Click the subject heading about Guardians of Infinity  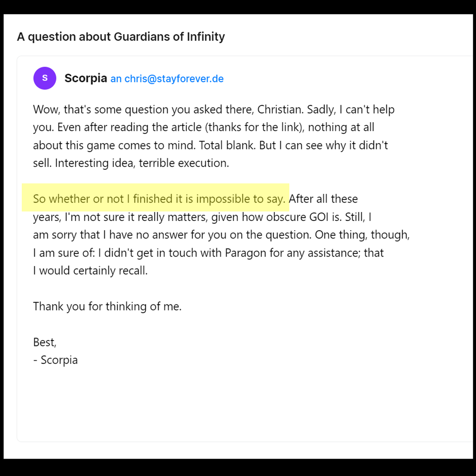(121, 37)
